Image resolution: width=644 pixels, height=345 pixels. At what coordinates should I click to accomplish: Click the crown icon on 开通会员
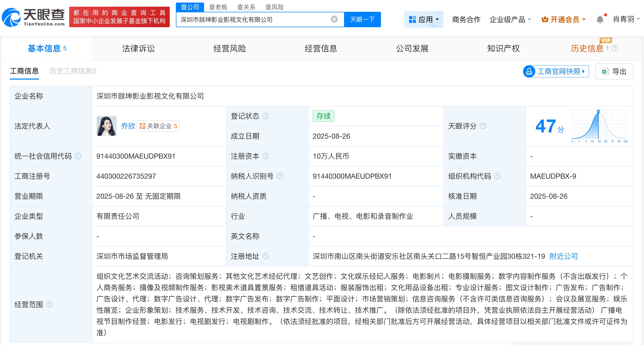[545, 19]
